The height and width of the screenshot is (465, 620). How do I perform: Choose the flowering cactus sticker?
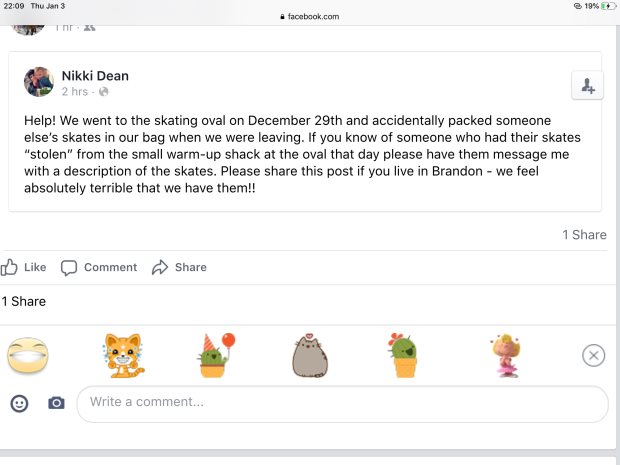click(404, 355)
